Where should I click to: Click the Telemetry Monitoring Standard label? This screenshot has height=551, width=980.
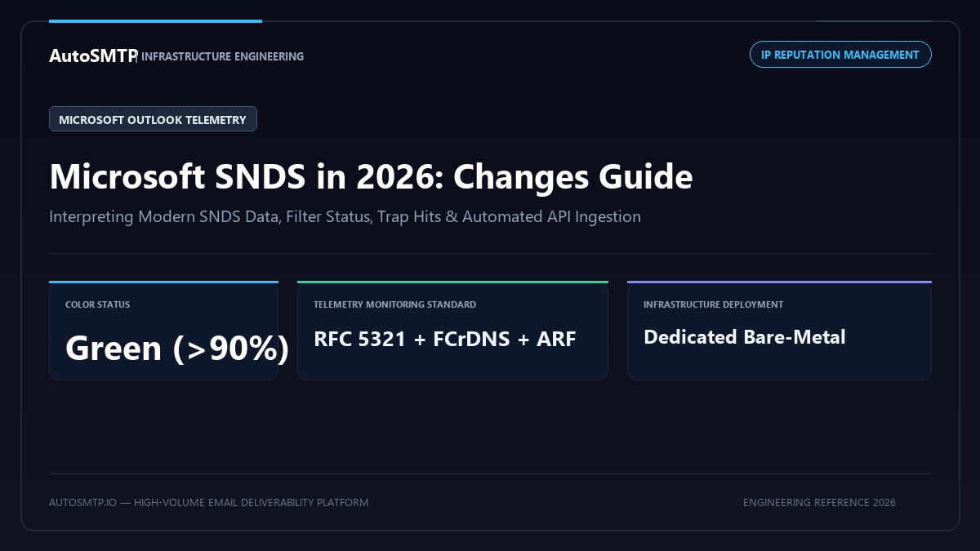pos(394,304)
